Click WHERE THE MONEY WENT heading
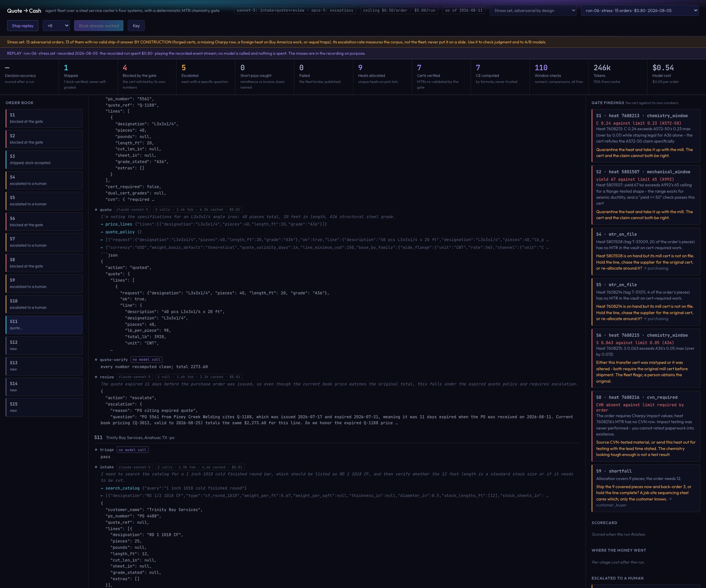Screen dimensions: 706x588 coord(619,550)
